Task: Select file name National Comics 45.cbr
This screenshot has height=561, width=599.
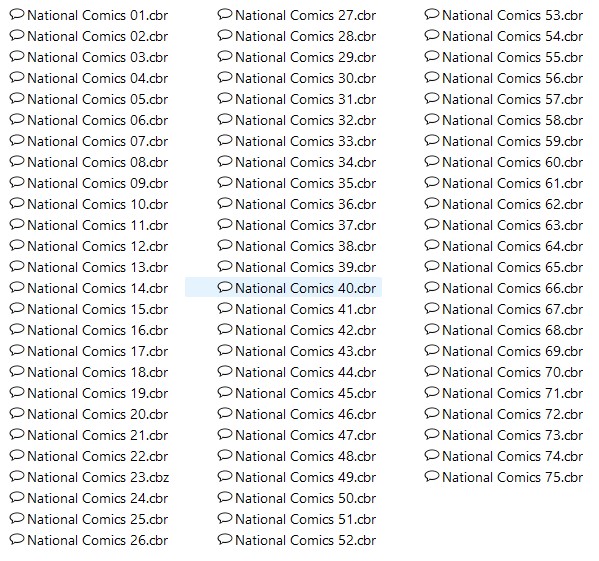Action: coord(306,393)
